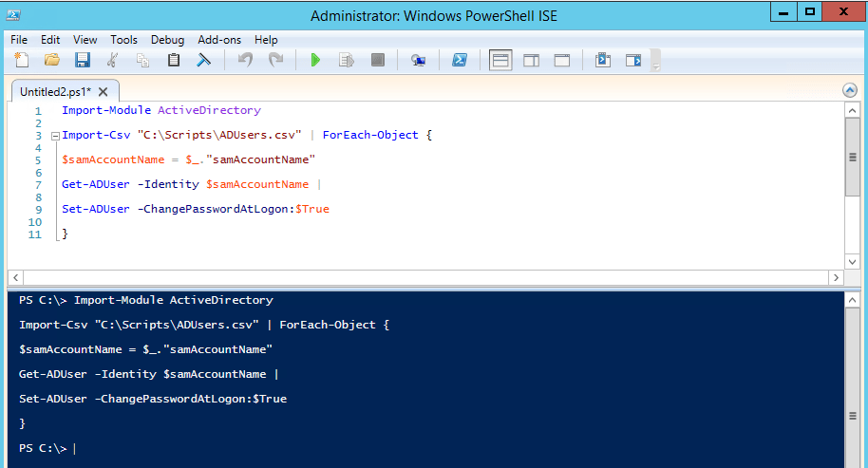Save the script with floppy disk icon
This screenshot has height=468, width=868.
[83, 60]
